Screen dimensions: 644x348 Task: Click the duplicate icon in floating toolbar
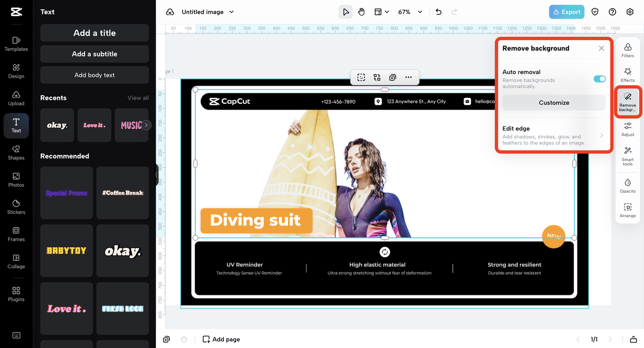[392, 77]
